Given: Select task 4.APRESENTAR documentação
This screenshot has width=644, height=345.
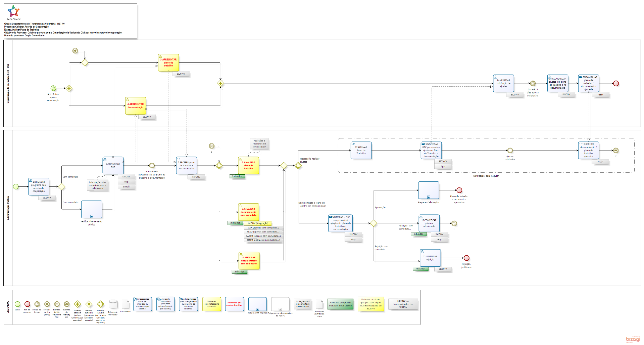Looking at the screenshot, I should [136, 106].
